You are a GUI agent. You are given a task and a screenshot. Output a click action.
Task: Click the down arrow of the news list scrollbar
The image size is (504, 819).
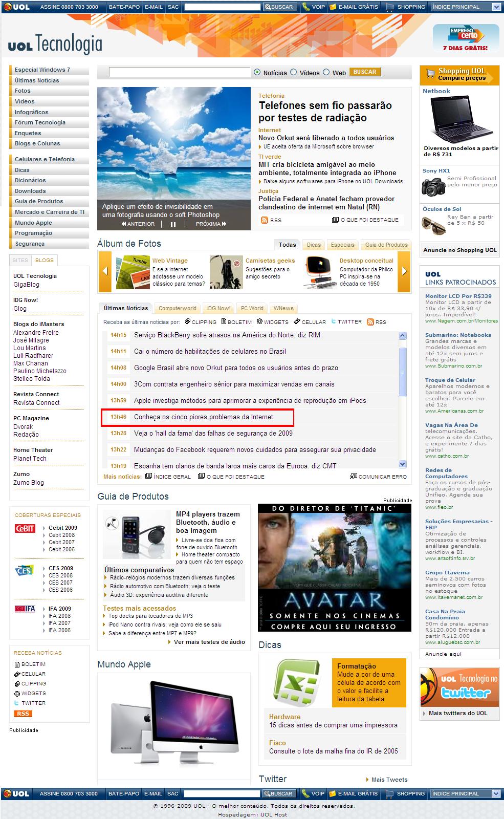[402, 464]
